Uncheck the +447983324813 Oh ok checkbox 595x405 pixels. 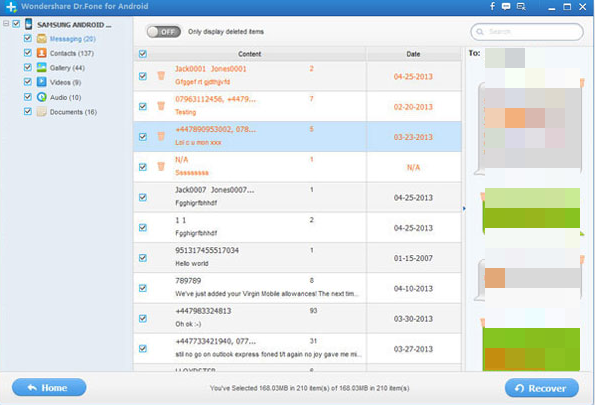[143, 318]
